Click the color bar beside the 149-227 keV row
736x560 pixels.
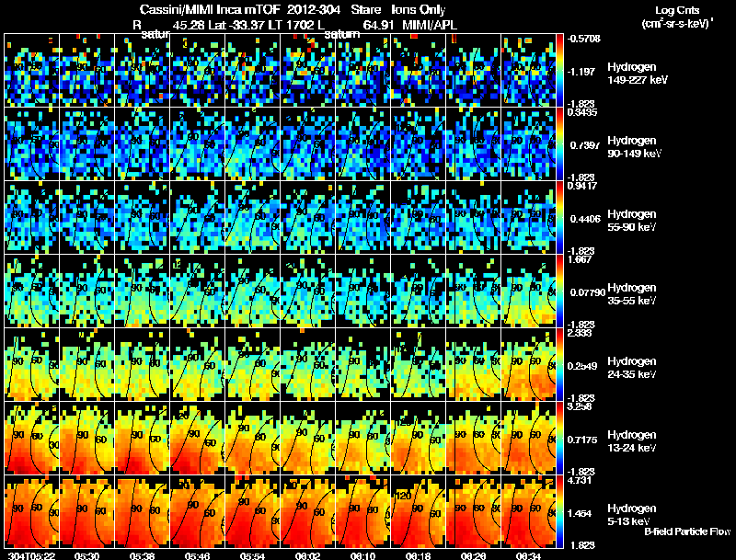[x=560, y=71]
